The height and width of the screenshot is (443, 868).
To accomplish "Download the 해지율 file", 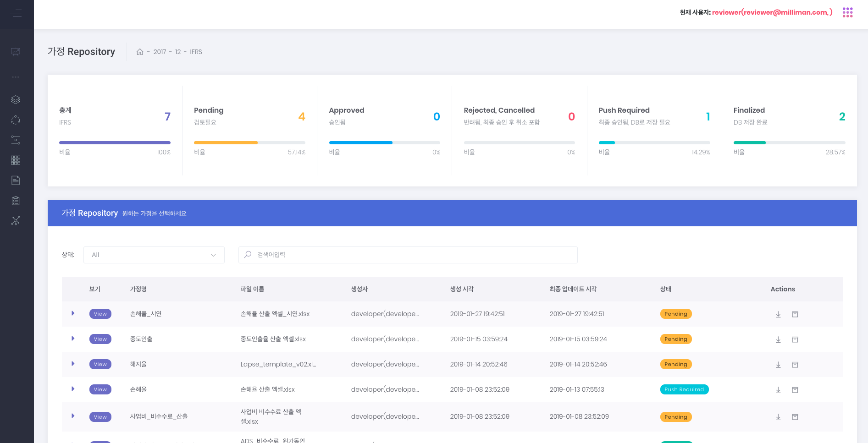I will [778, 365].
